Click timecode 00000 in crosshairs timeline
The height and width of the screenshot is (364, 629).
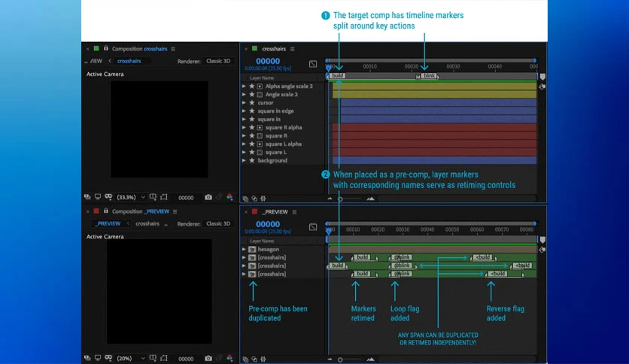coord(268,61)
